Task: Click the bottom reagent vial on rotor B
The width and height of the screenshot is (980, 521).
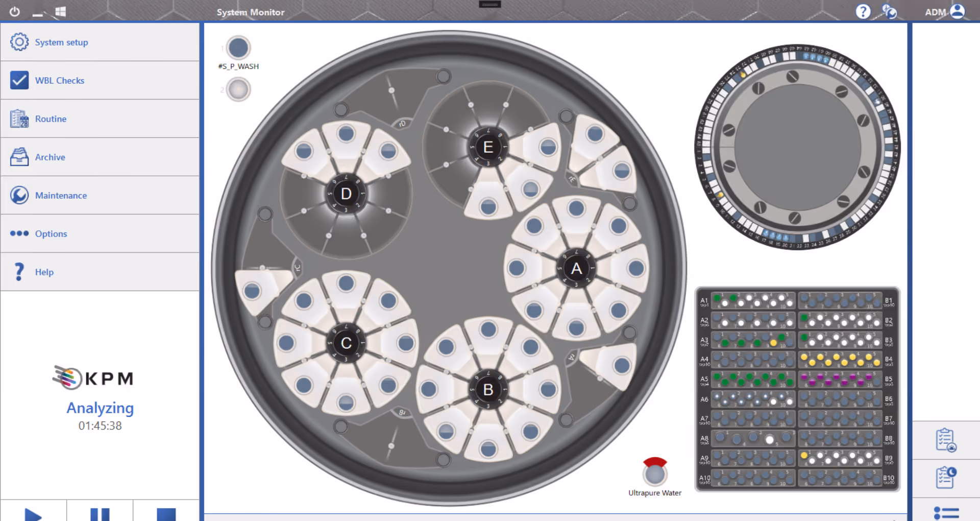Action: click(x=488, y=449)
